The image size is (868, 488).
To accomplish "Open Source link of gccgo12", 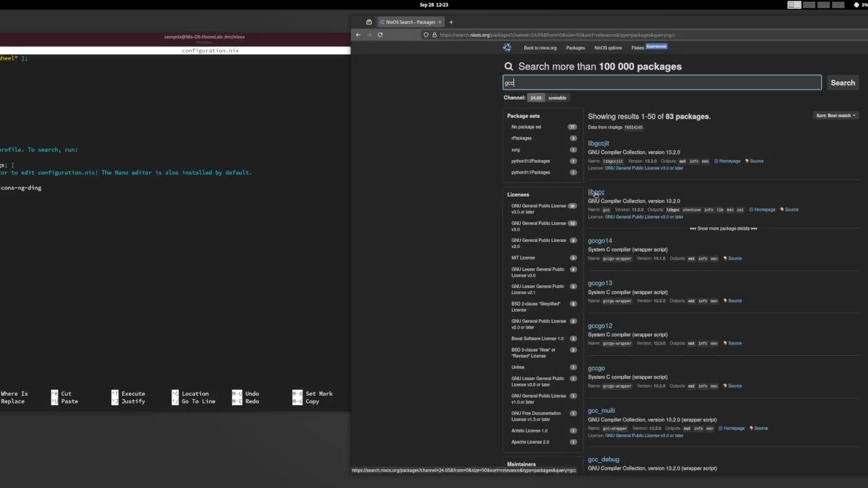I will coord(732,343).
